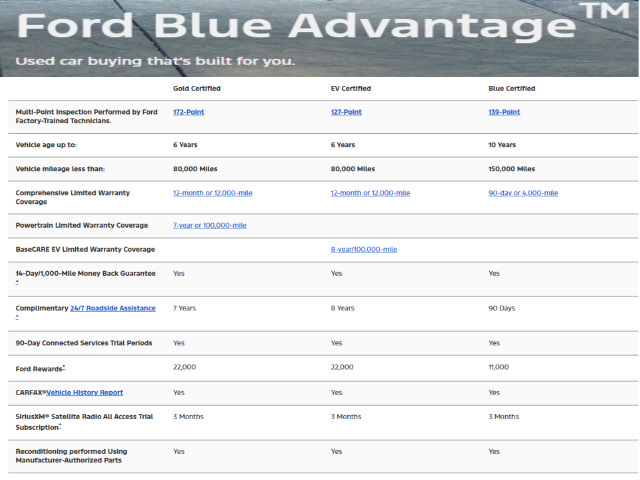The width and height of the screenshot is (640, 480).
Task: Open the Gold Certified 172-Point inspection link
Action: pyautogui.click(x=188, y=112)
